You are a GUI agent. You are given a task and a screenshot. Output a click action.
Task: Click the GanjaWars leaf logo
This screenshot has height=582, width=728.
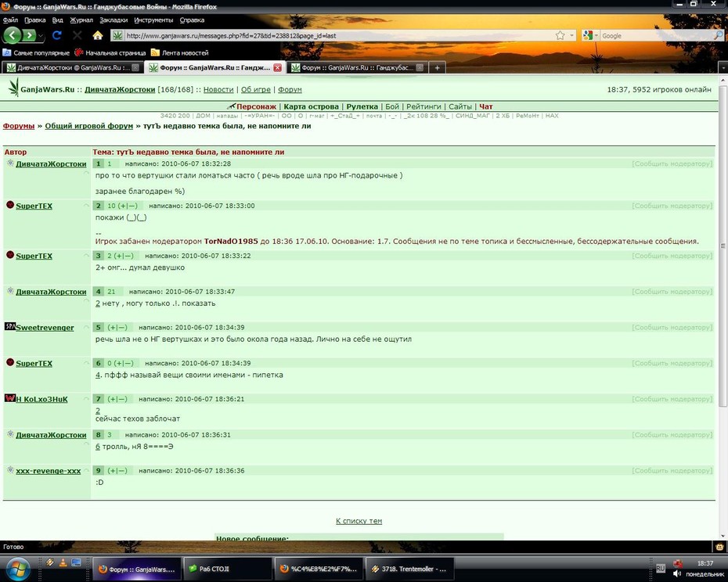tap(14, 87)
